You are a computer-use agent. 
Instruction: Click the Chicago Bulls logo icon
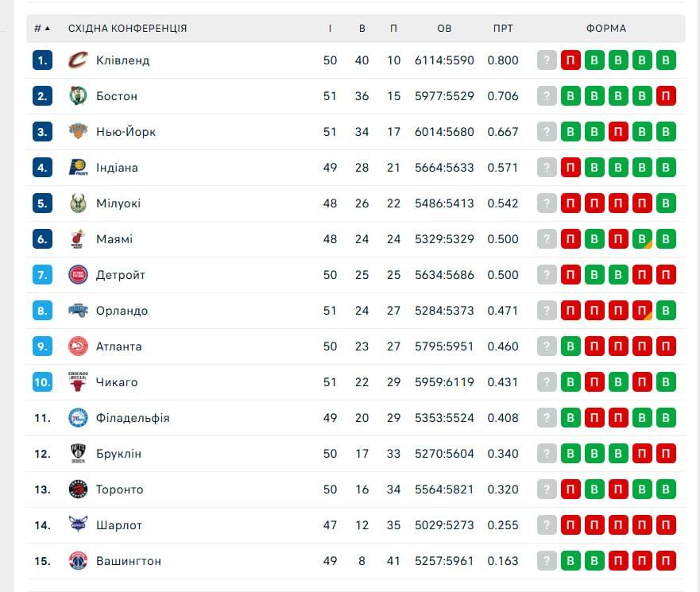pos(78,381)
